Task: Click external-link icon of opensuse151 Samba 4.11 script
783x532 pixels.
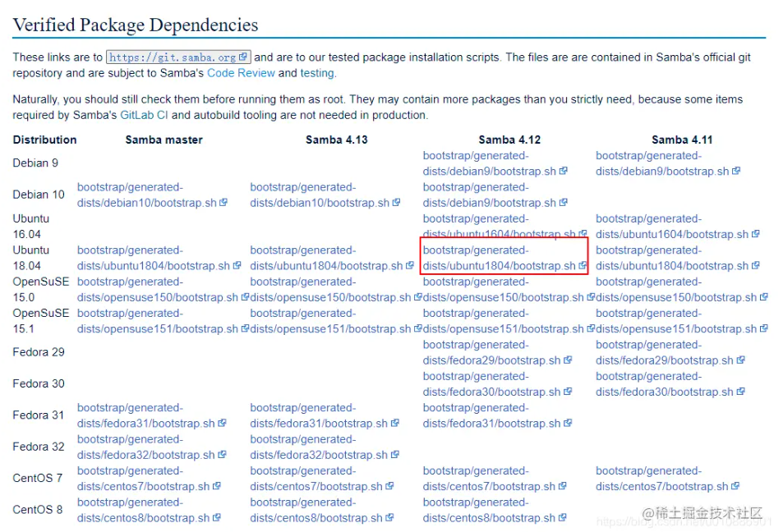Action: click(x=763, y=328)
